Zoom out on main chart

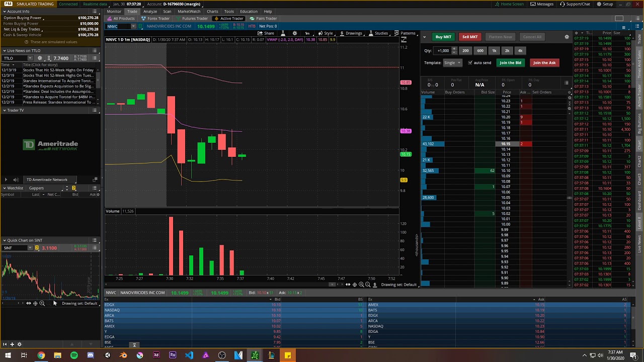click(367, 285)
